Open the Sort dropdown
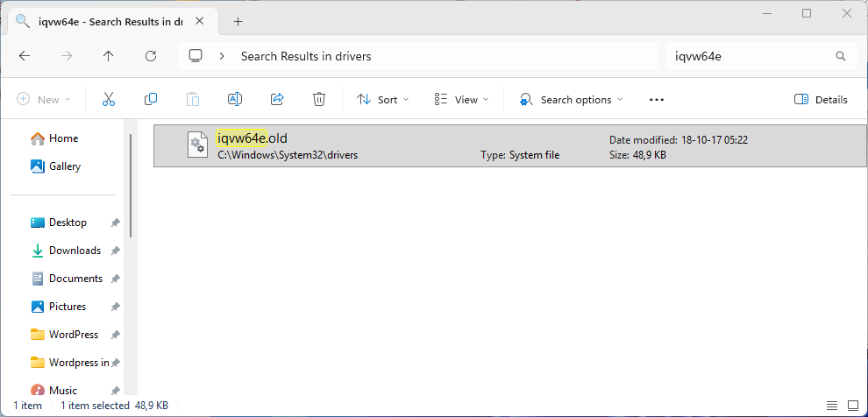The height and width of the screenshot is (417, 868). [383, 100]
